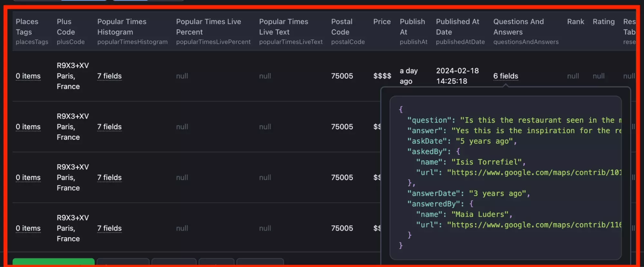Click the $$$$ price cell in first row
This screenshot has width=644, height=267.
[x=382, y=76]
